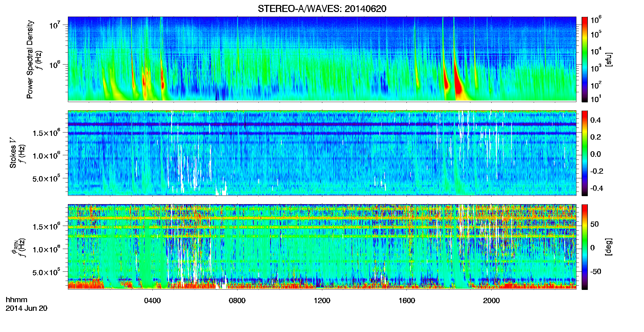Click the 2000 time tick label

click(491, 301)
